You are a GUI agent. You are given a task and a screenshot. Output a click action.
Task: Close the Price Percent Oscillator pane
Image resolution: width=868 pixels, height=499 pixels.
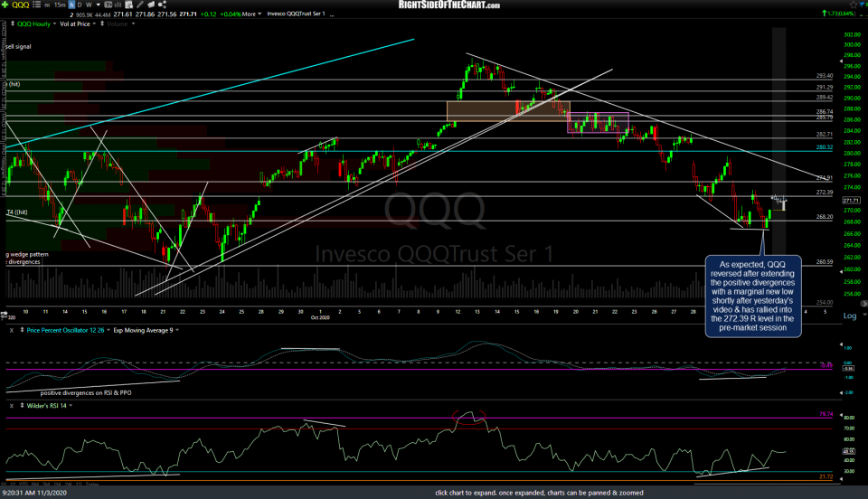pyautogui.click(x=11, y=330)
